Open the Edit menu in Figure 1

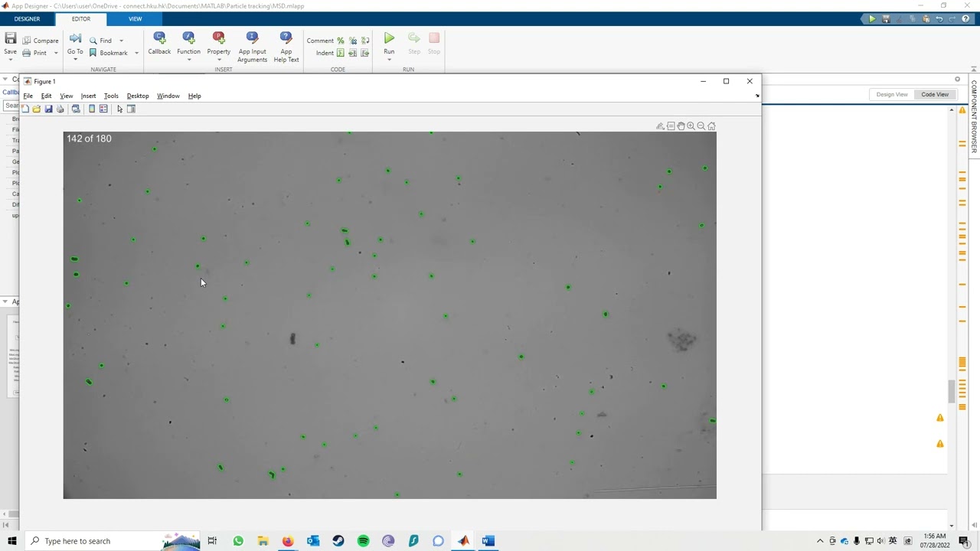pos(46,96)
